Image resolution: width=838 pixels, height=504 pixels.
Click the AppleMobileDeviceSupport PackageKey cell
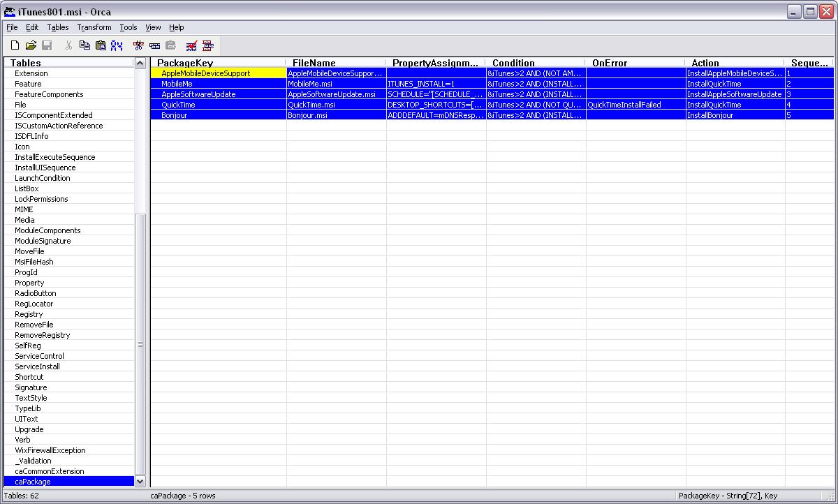click(x=219, y=73)
